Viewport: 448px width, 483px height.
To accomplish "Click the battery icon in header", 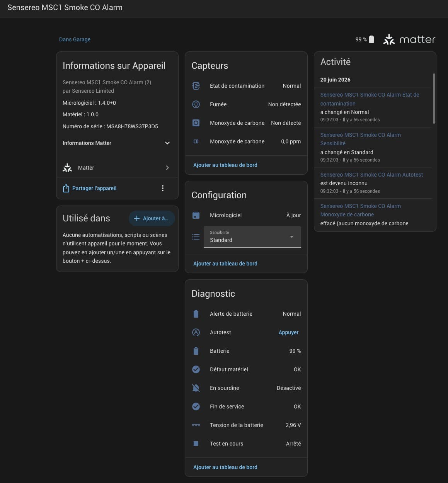I will pos(371,39).
